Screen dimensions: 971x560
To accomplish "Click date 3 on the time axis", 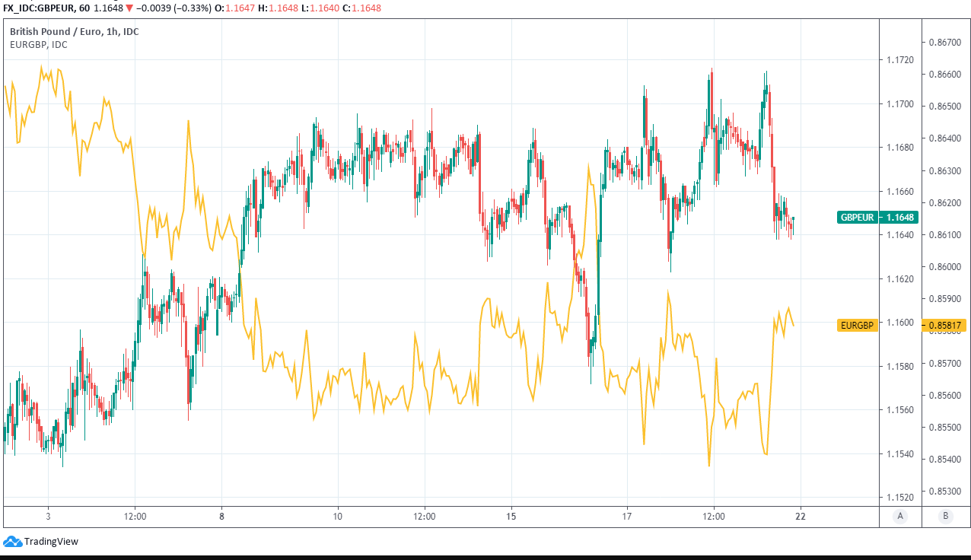I will coord(48,516).
